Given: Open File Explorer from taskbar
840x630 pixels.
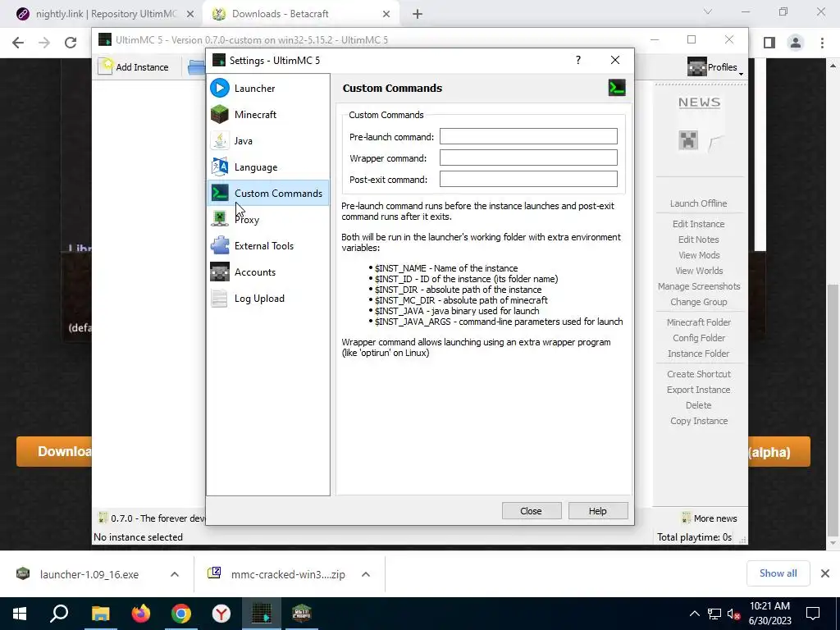Looking at the screenshot, I should (100, 614).
